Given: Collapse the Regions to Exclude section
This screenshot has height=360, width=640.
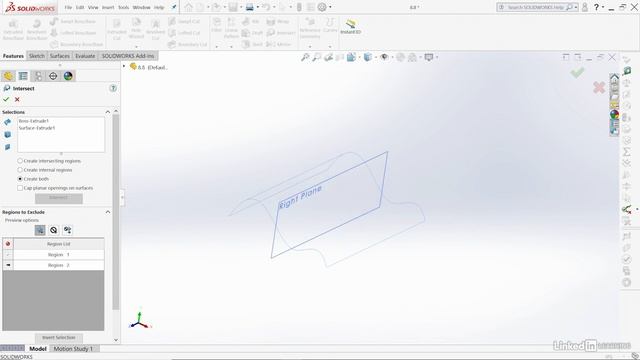Looking at the screenshot, I should tap(108, 212).
